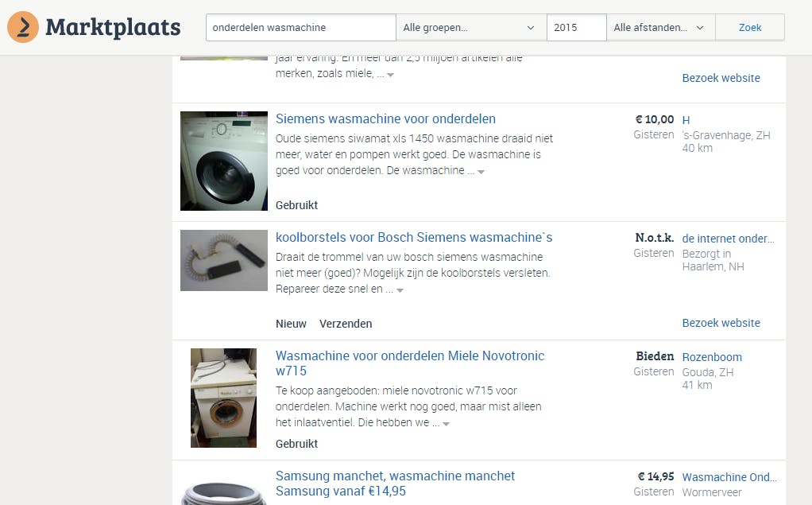Expand the Siemens wasmachine description arrow
This screenshot has width=812, height=505.
point(481,172)
